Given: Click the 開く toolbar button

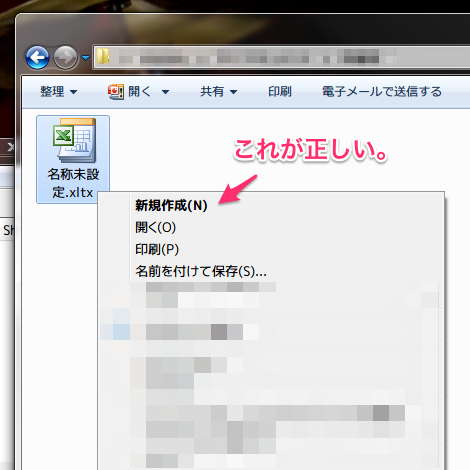Looking at the screenshot, I should point(130,91).
